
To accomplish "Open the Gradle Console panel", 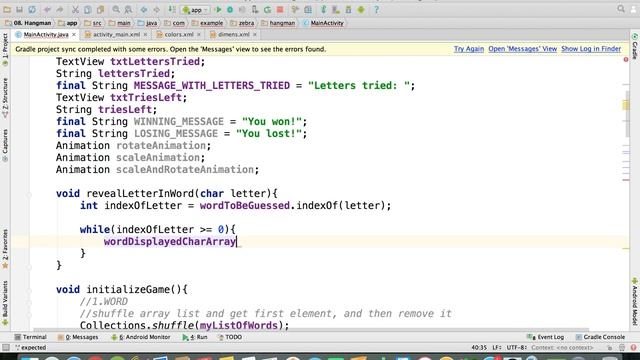I will tap(600, 337).
